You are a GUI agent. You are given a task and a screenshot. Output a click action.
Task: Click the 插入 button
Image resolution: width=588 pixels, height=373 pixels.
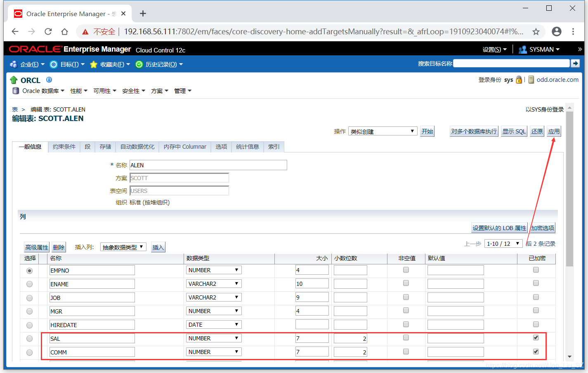pyautogui.click(x=158, y=247)
